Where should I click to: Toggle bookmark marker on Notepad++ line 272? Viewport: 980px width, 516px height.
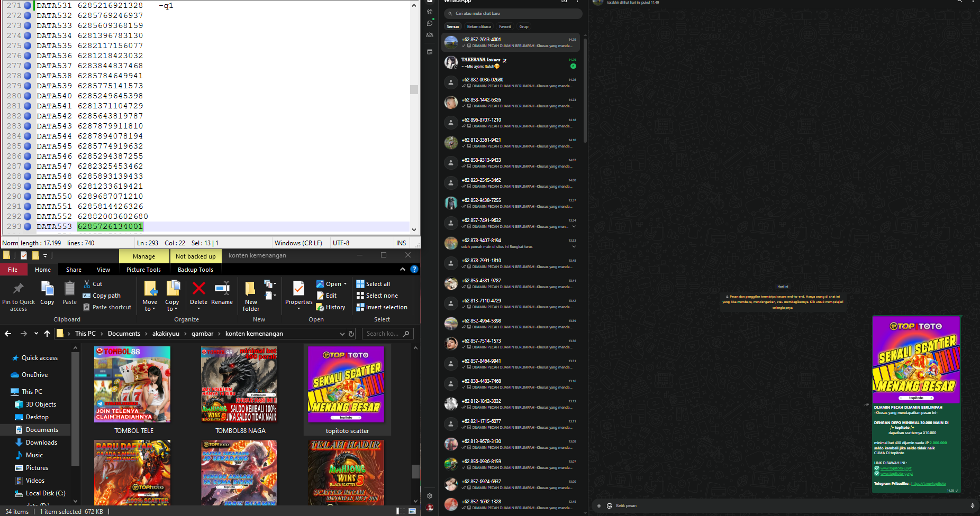coord(28,15)
